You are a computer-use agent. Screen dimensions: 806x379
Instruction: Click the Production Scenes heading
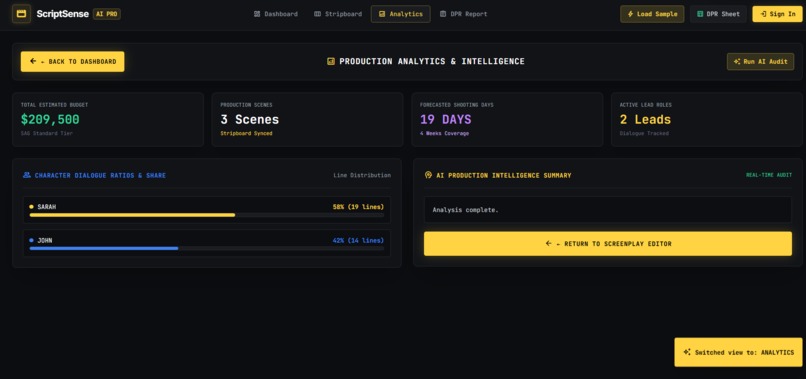pos(247,105)
